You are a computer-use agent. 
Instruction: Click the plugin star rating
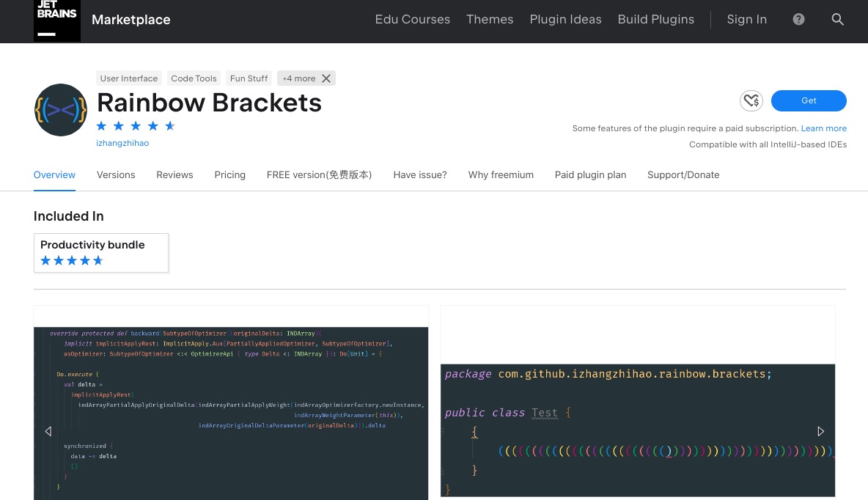point(136,126)
